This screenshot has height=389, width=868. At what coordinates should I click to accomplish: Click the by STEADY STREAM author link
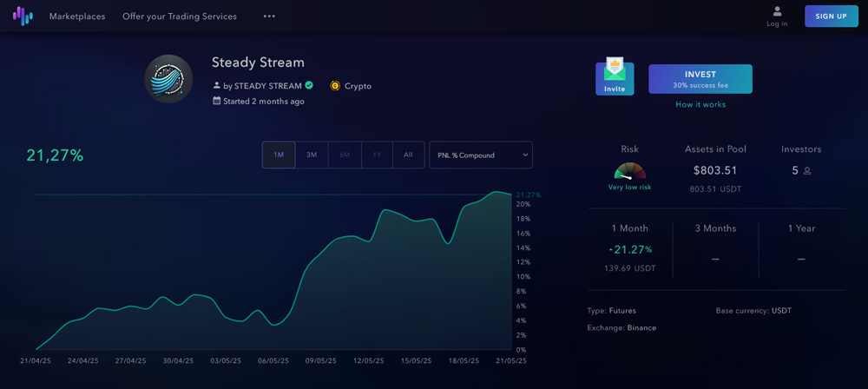262,86
